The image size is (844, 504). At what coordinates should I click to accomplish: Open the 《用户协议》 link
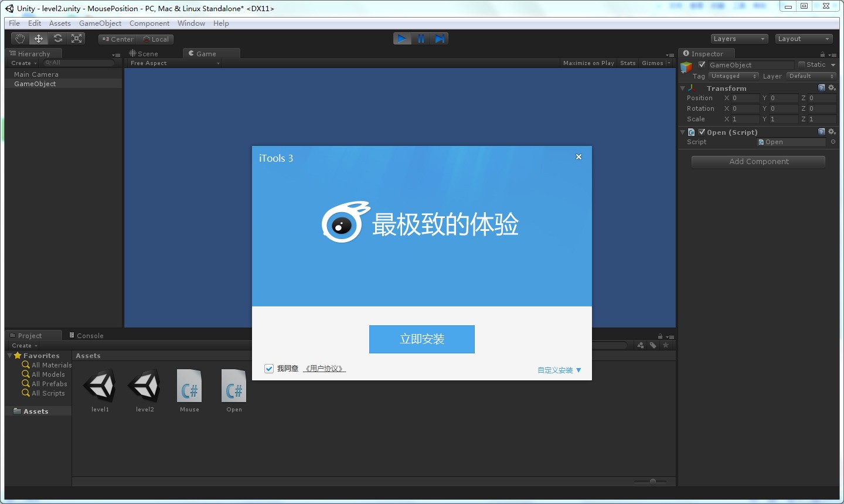click(x=324, y=368)
